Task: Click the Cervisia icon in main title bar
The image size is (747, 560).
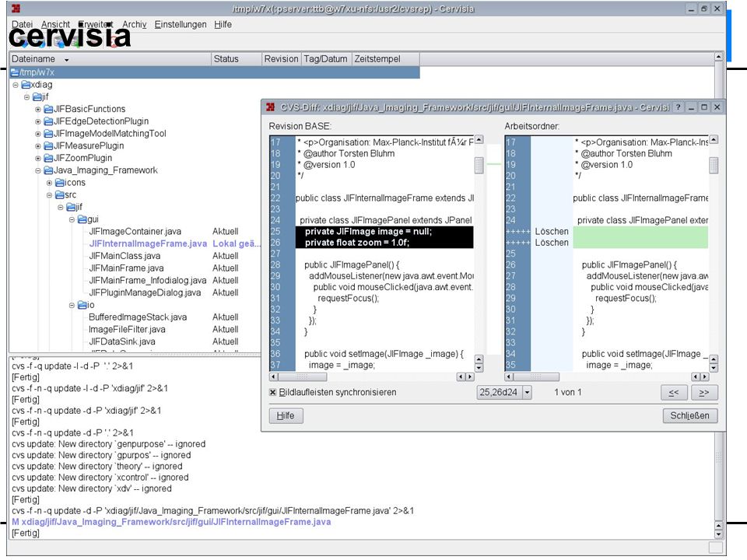Action: (x=16, y=9)
